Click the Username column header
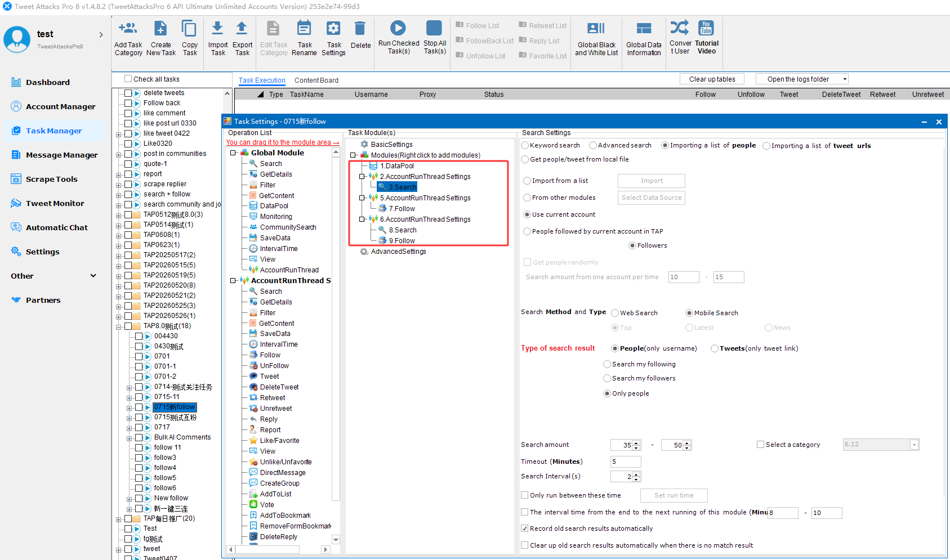 pyautogui.click(x=371, y=95)
